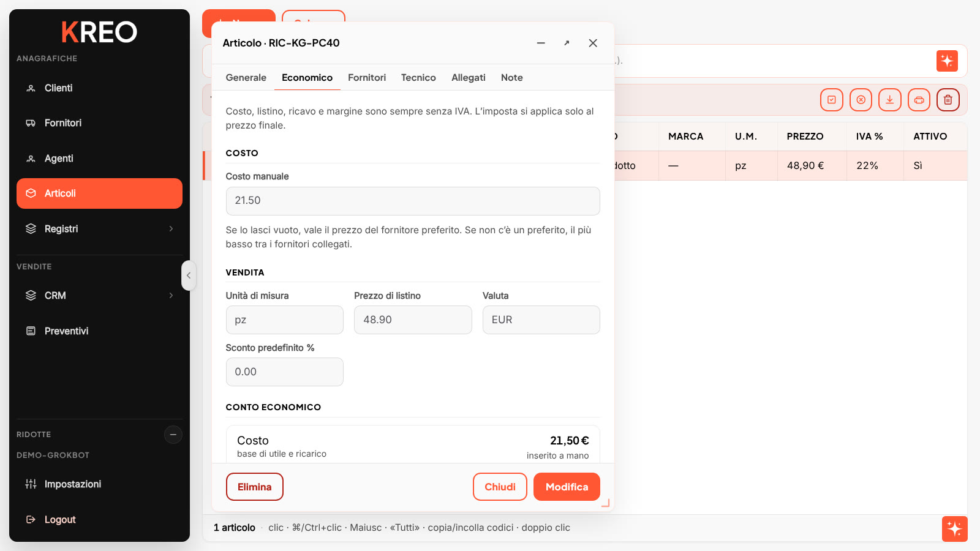Click the Modifica button
Viewport: 980px width, 551px height.
coord(567,487)
